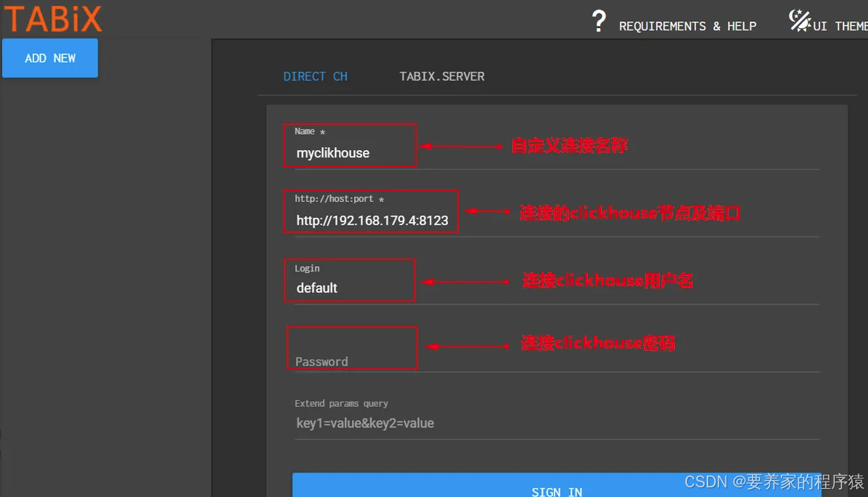This screenshot has width=868, height=497.
Task: Switch to the TABIX.SERVER tab
Action: click(x=441, y=76)
